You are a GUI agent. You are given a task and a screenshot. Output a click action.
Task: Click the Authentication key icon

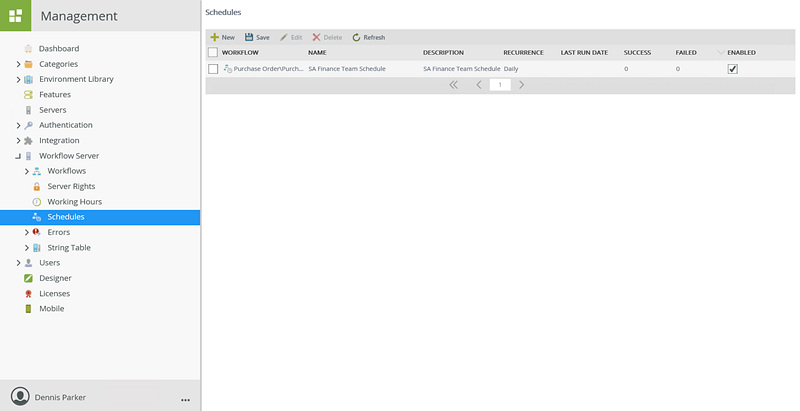click(29, 125)
